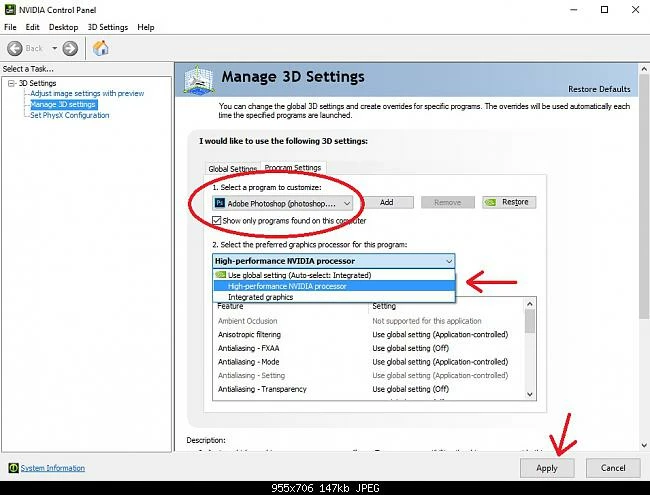Click the Manage 3D Settings header icon

pos(199,80)
